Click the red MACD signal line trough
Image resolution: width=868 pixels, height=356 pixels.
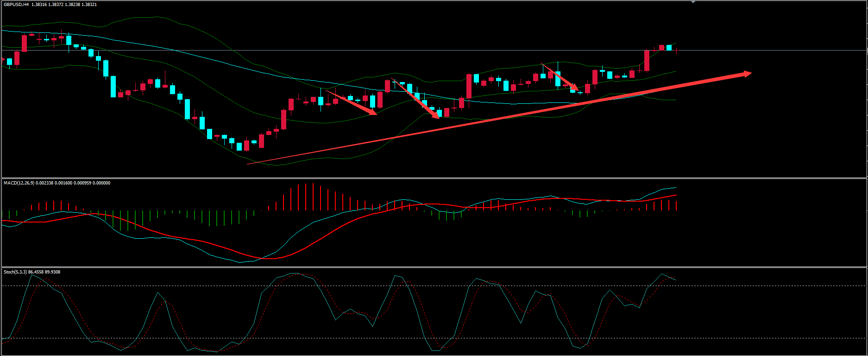269,258
